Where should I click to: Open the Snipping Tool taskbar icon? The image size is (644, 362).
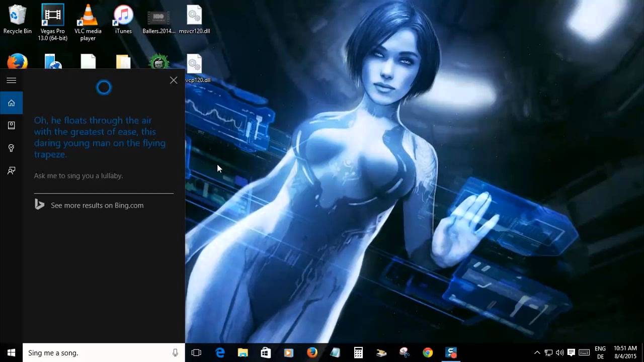click(405, 352)
